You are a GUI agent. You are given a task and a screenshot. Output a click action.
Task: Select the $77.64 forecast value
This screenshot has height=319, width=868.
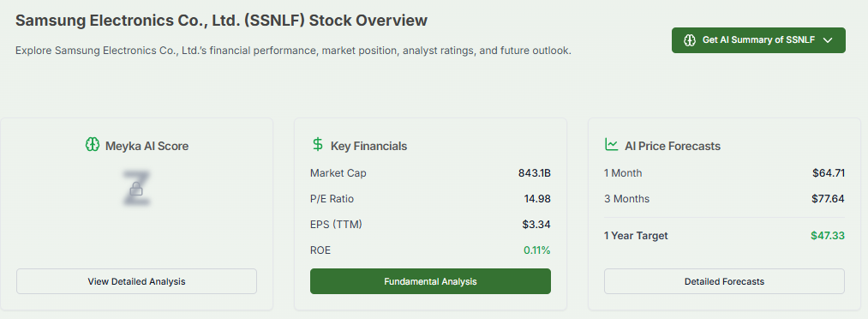[x=828, y=199]
